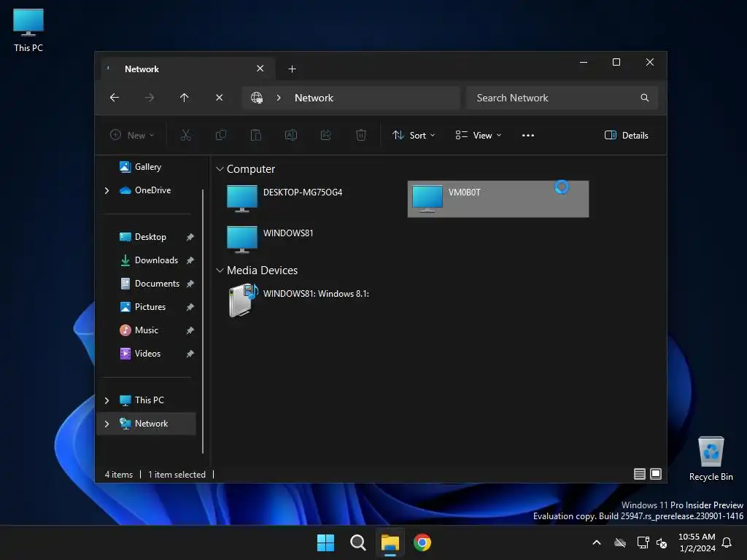Click the Back arrow in File Explorer
Image resolution: width=747 pixels, height=560 pixels.
[115, 98]
